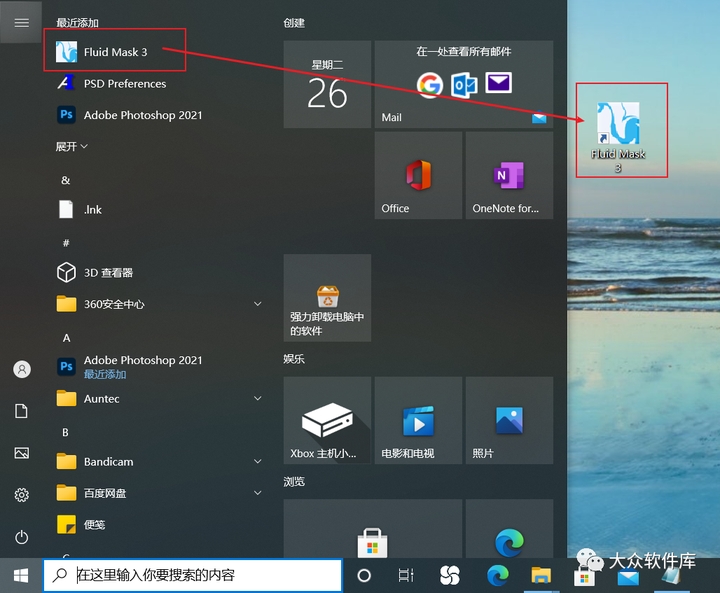Click the & letter group header
This screenshot has height=593, width=720.
pyautogui.click(x=66, y=180)
